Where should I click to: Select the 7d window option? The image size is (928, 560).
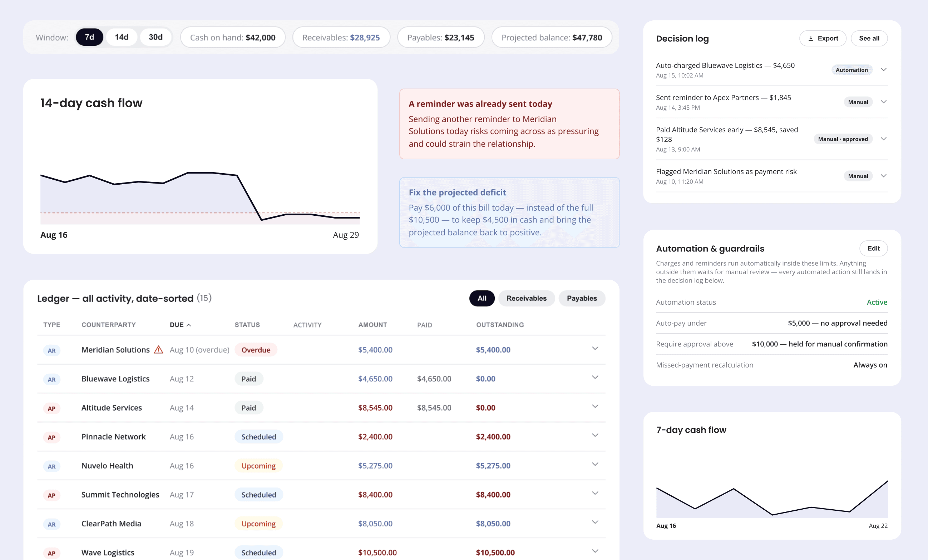(x=89, y=37)
